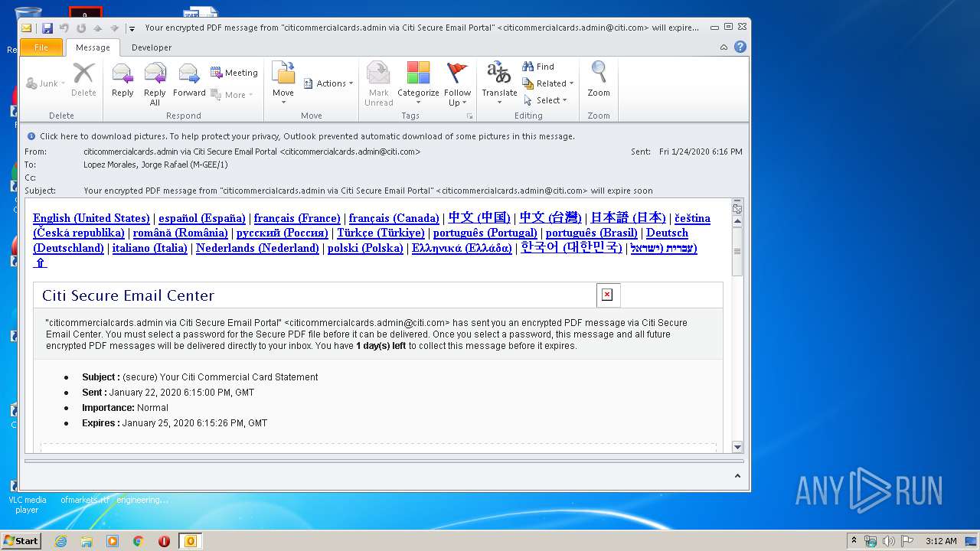This screenshot has width=980, height=551.
Task: Select the polski (Polska) link
Action: click(x=365, y=248)
